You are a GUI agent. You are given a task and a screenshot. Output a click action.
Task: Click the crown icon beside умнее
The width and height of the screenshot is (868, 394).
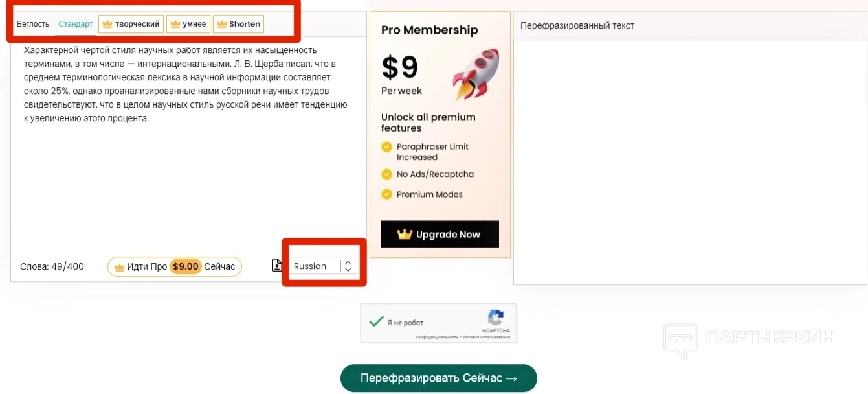175,24
